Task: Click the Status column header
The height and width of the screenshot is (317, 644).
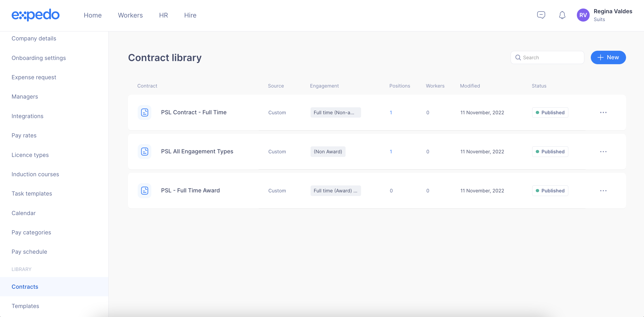Action: (x=539, y=86)
